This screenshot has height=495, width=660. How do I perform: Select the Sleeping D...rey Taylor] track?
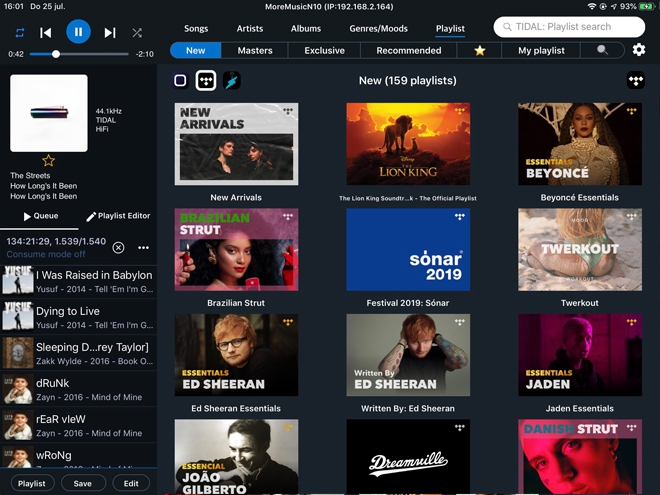point(78,354)
